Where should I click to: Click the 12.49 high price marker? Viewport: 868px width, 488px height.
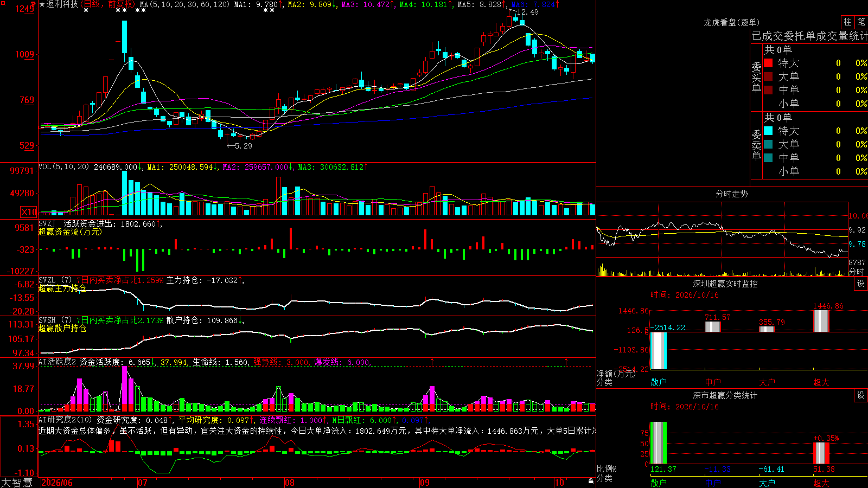[x=527, y=12]
